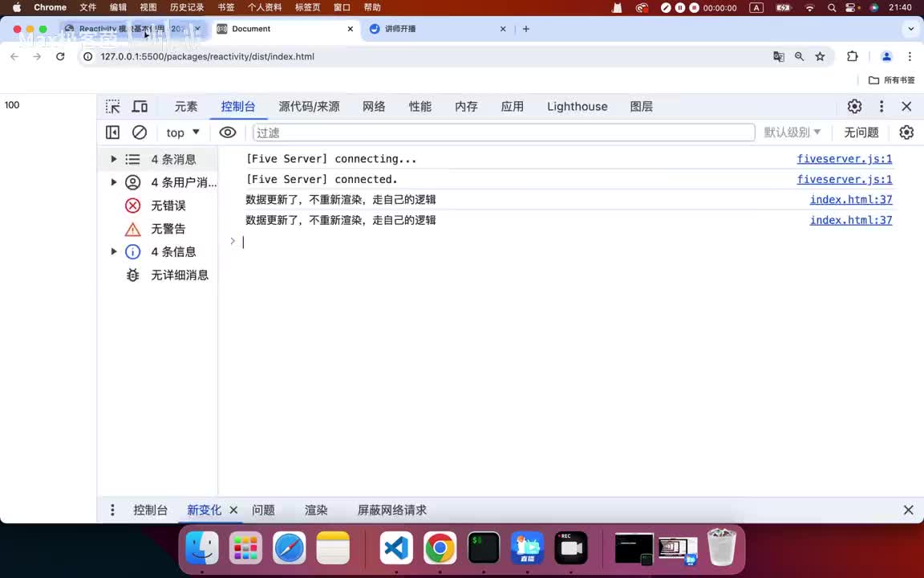Clear the console with the block icon
This screenshot has width=924, height=578.
(x=140, y=132)
